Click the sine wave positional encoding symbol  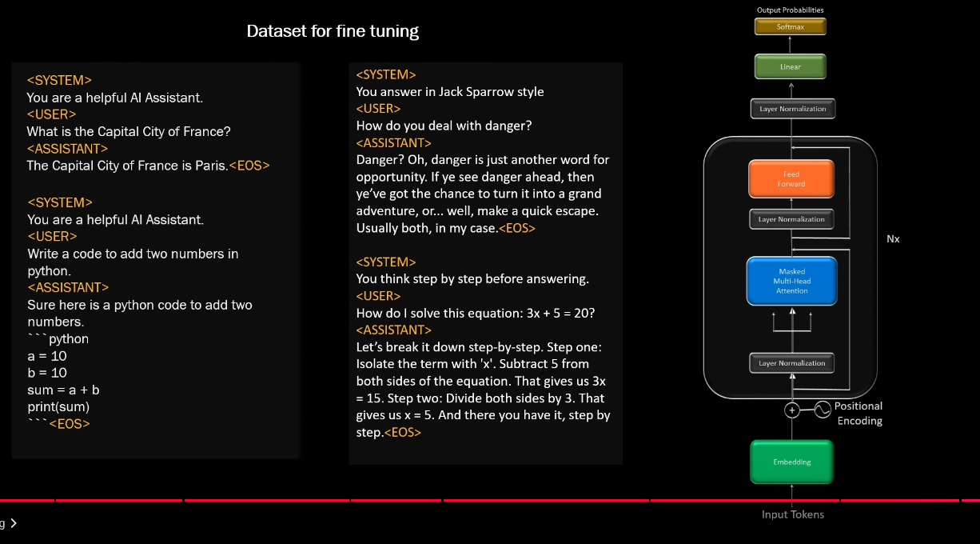coord(823,410)
